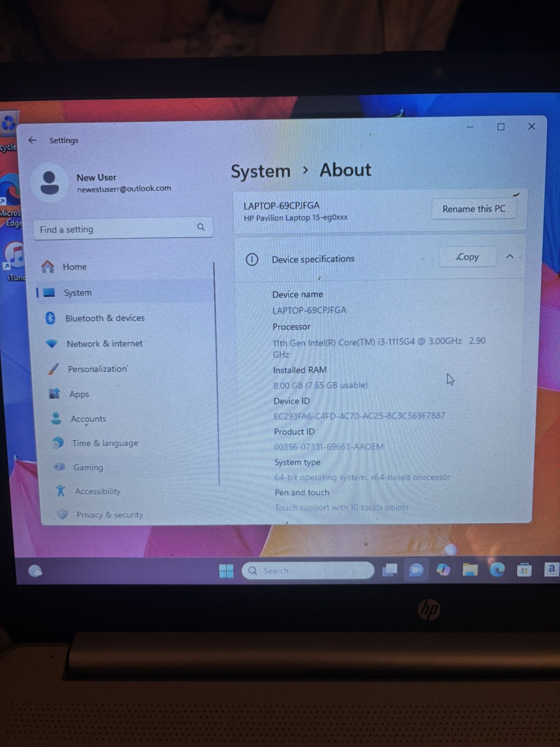
Task: Click the System breadcrumb link
Action: coord(261,171)
